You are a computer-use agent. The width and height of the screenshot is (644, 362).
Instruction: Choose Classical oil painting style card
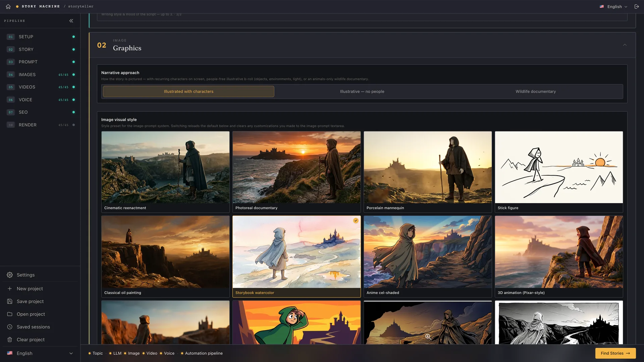165,256
